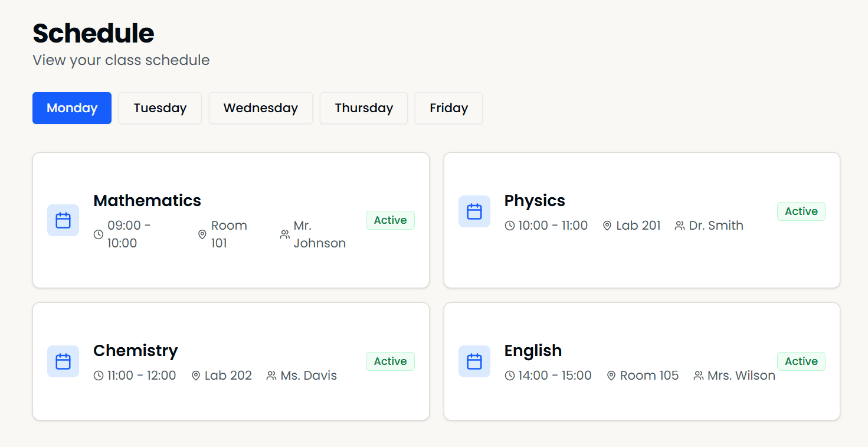Screen dimensions: 868x447
Task: Click the English calendar icon
Action: pyautogui.click(x=474, y=361)
